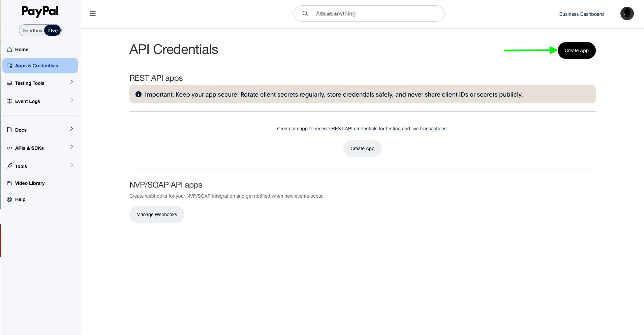Image resolution: width=644 pixels, height=335 pixels.
Task: Click the Event Logs book icon
Action: click(9, 101)
